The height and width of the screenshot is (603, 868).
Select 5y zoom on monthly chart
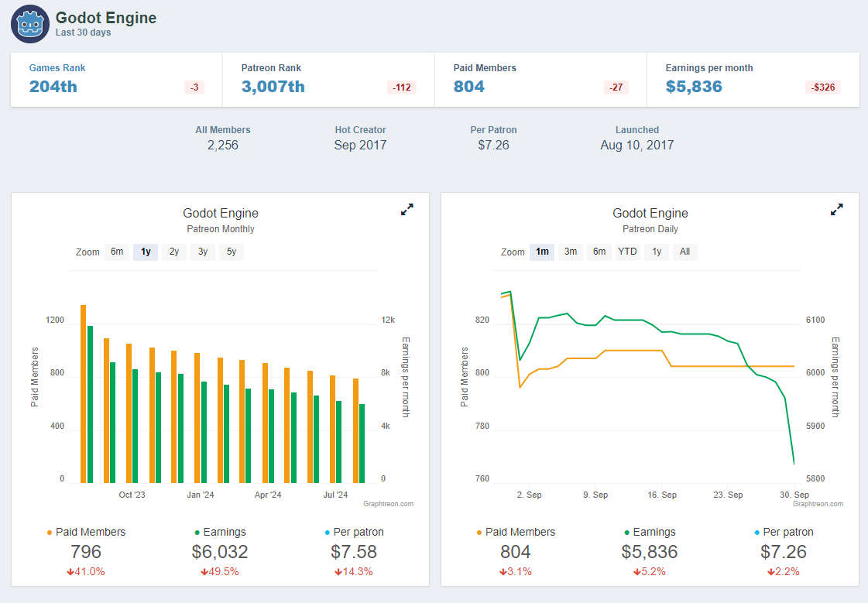tap(232, 252)
